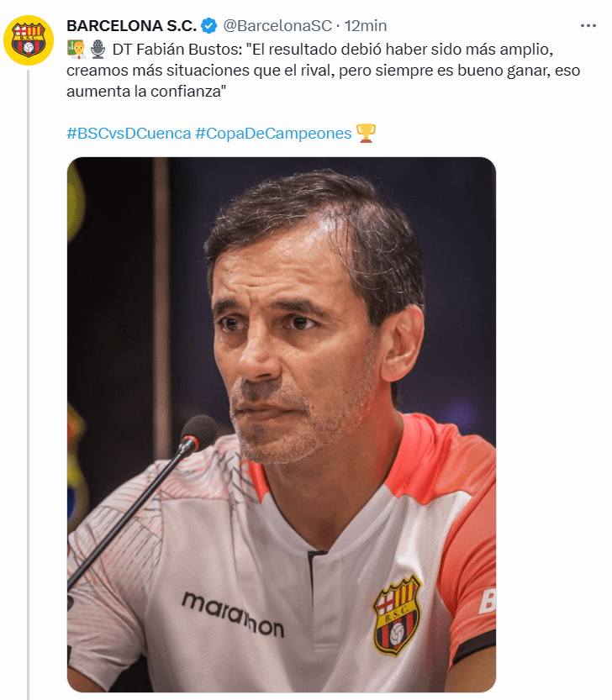This screenshot has height=700, width=612.
Task: Click the studio microphone emoji
Action: 98,49
